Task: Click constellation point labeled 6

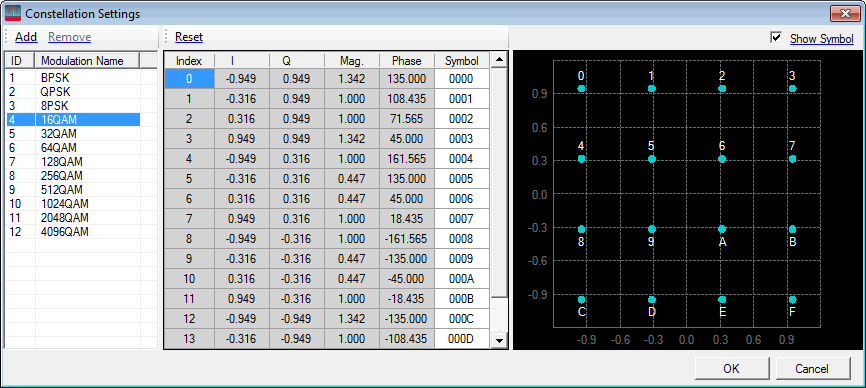Action: point(722,159)
